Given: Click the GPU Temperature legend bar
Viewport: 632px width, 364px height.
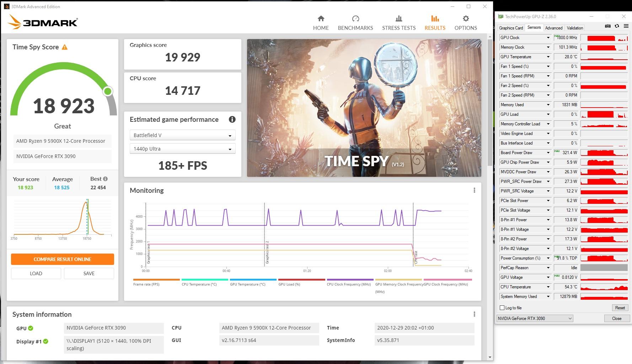Looking at the screenshot, I should 253,280.
